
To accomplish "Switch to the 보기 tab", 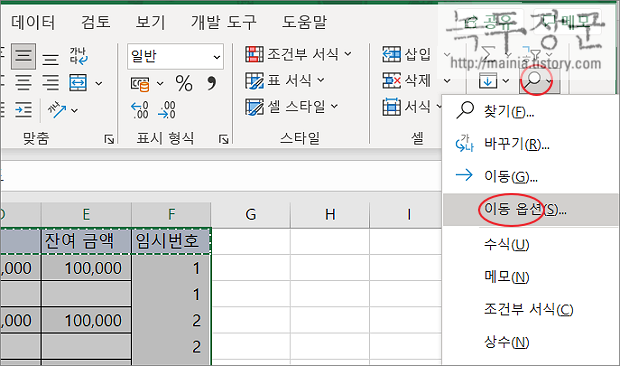I will 150,22.
